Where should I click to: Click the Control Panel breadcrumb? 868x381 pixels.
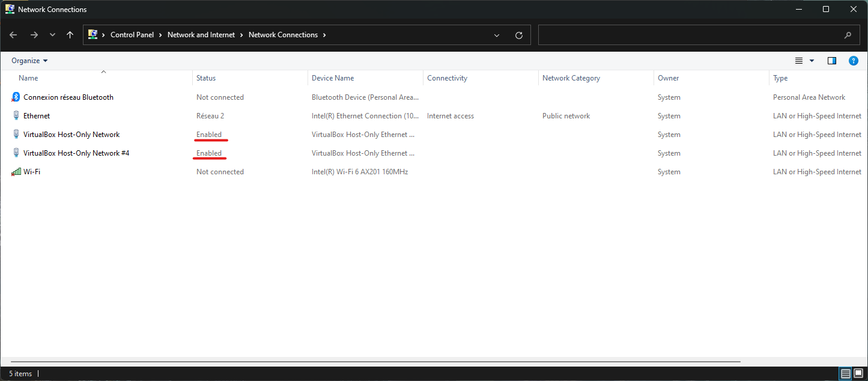pos(132,35)
